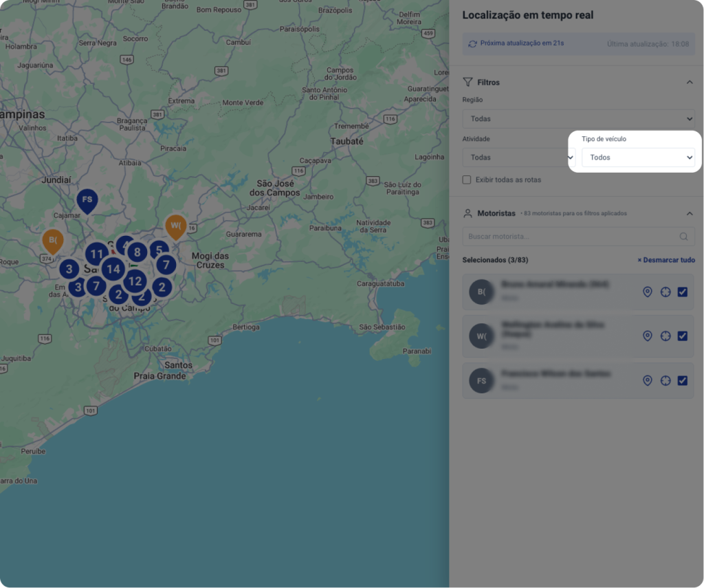Center map on the W( driver
The width and height of the screenshot is (704, 588).
(665, 336)
